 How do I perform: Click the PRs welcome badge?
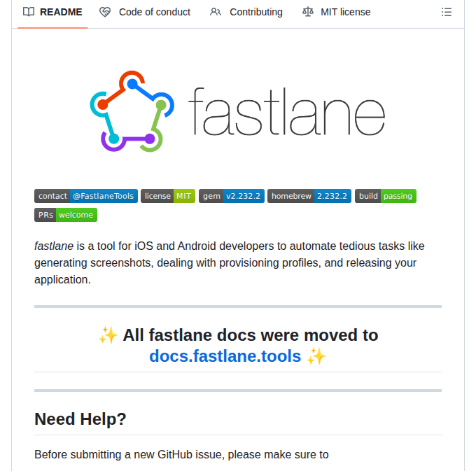(66, 215)
